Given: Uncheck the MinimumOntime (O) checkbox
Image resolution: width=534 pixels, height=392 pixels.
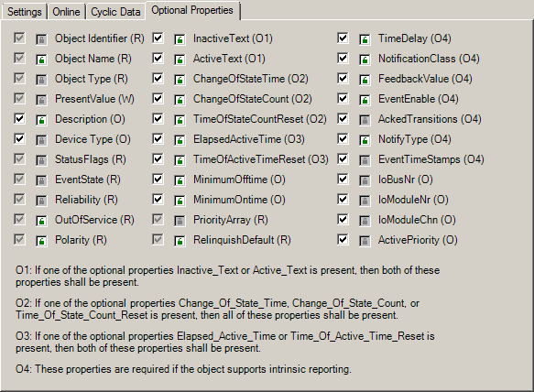Looking at the screenshot, I should [158, 200].
